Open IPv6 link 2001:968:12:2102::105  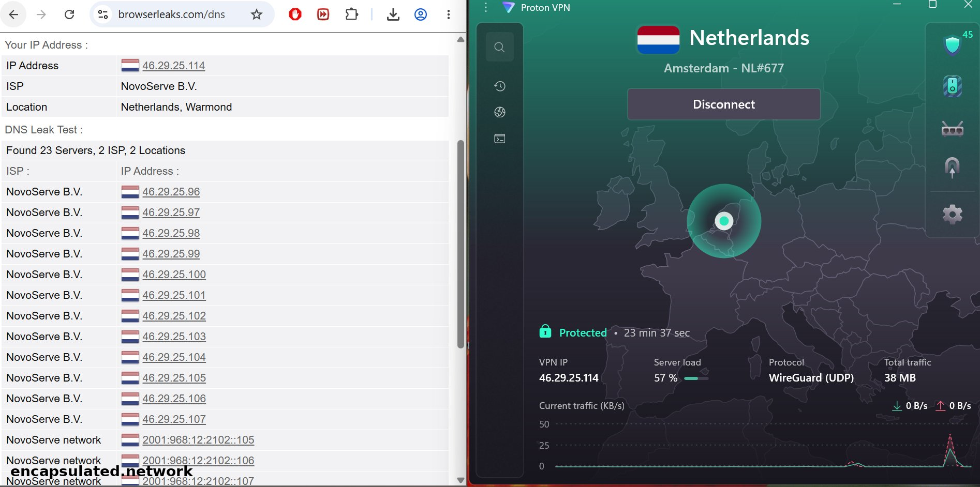pyautogui.click(x=199, y=440)
